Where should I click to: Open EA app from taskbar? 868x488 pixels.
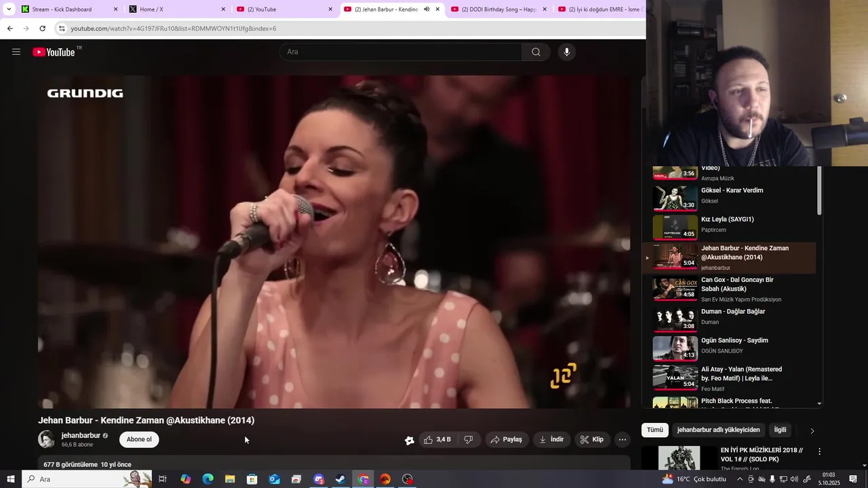tap(385, 479)
